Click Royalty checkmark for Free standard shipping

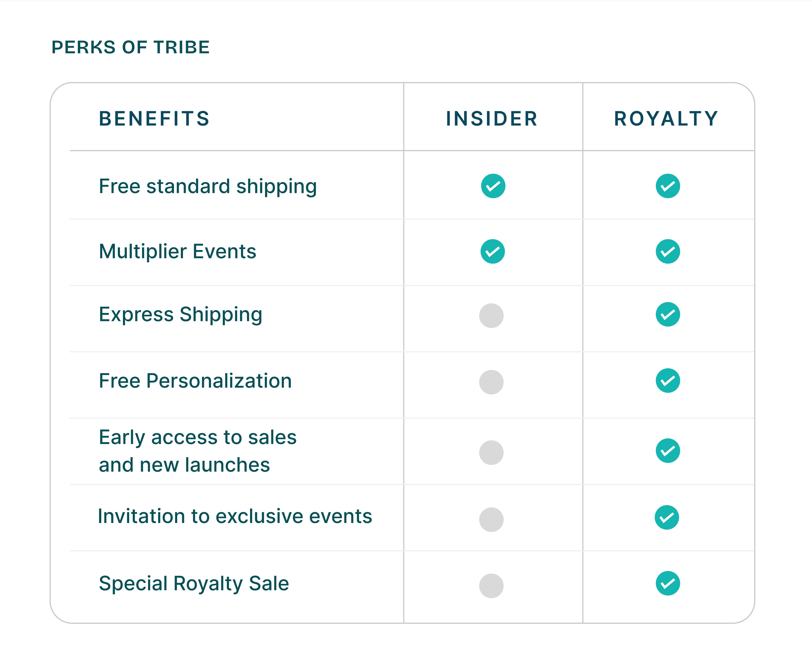pos(668,186)
